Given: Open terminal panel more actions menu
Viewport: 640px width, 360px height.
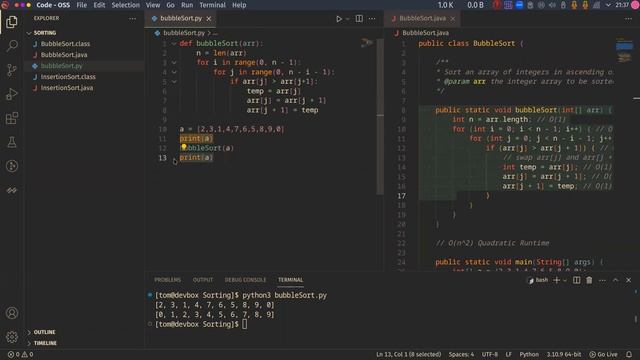Looking at the screenshot, I should coord(602,280).
